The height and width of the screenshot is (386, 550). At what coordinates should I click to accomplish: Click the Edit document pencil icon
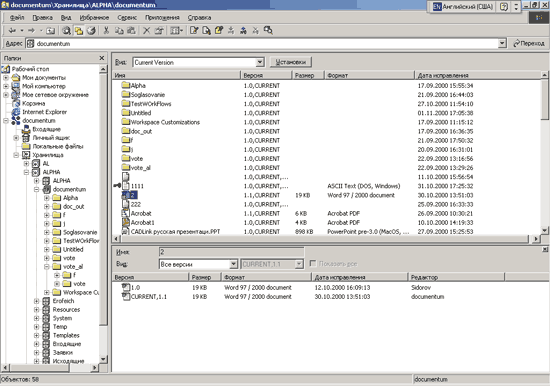pyautogui.click(x=194, y=31)
